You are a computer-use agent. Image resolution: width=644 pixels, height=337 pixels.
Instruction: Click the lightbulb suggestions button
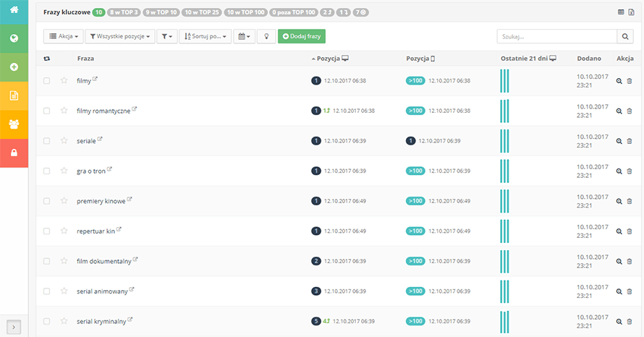tap(266, 36)
